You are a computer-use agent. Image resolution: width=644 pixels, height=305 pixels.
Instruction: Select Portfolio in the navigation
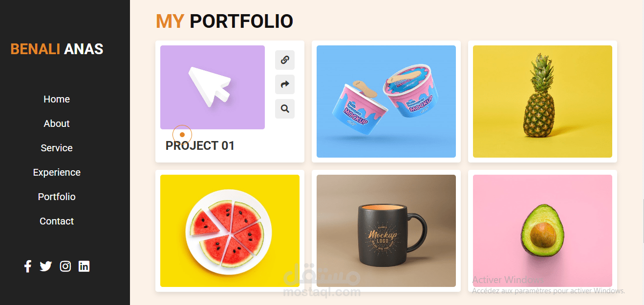pyautogui.click(x=57, y=197)
